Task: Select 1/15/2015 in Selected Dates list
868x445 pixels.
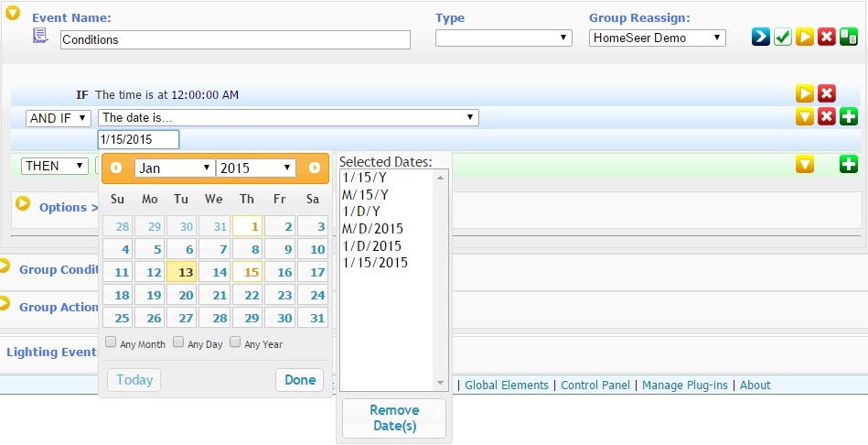Action: point(374,264)
